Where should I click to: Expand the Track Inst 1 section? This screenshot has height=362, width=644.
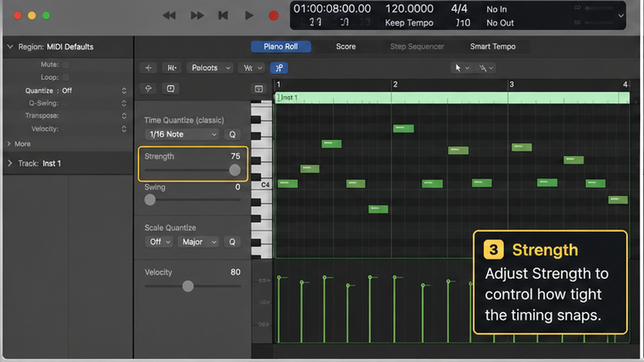coord(10,163)
